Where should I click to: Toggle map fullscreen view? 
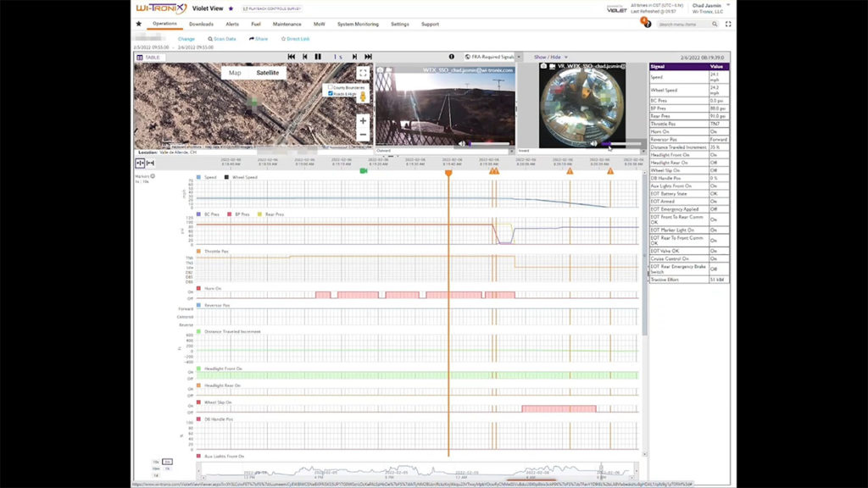tap(363, 74)
